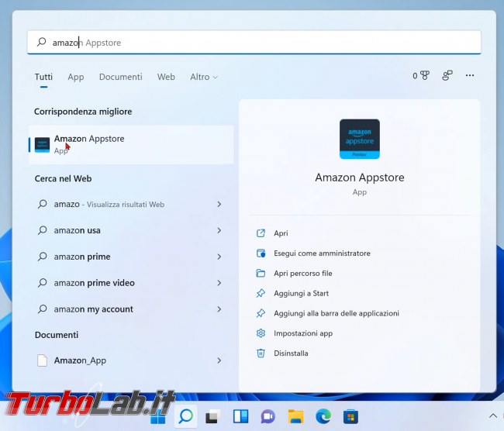
Task: Expand arrow for 'amazon prime'
Action: (x=219, y=257)
